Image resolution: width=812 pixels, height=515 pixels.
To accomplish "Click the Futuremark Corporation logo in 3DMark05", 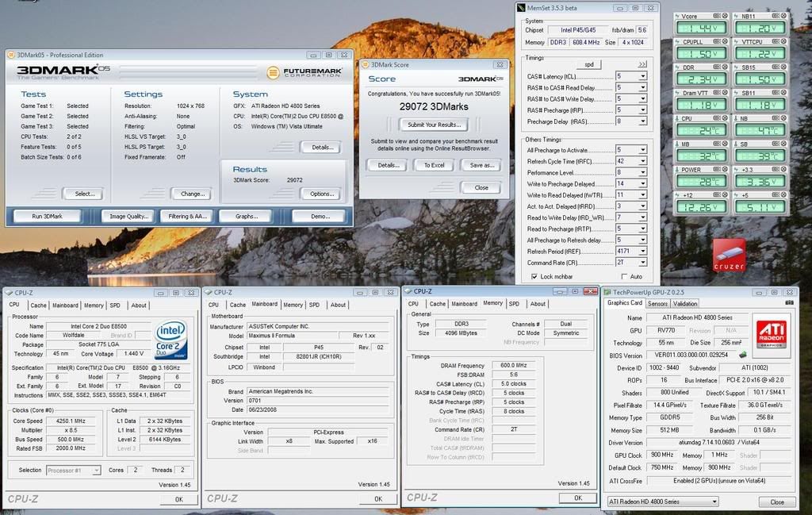I will point(304,72).
